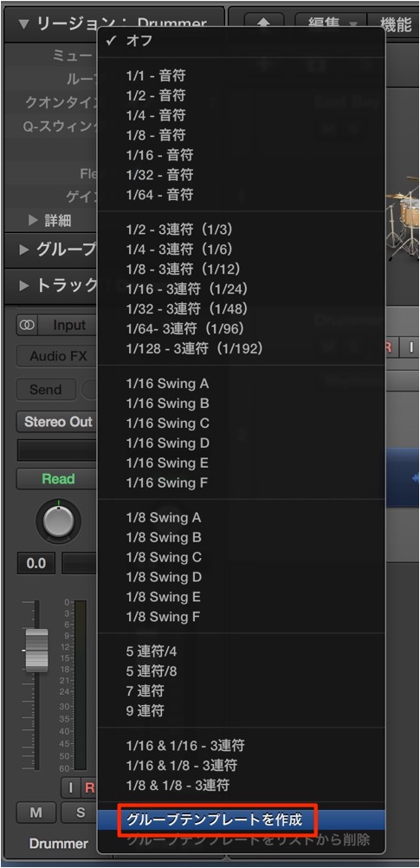
Task: Collapse the リージョン inspector section
Action: pos(23,24)
